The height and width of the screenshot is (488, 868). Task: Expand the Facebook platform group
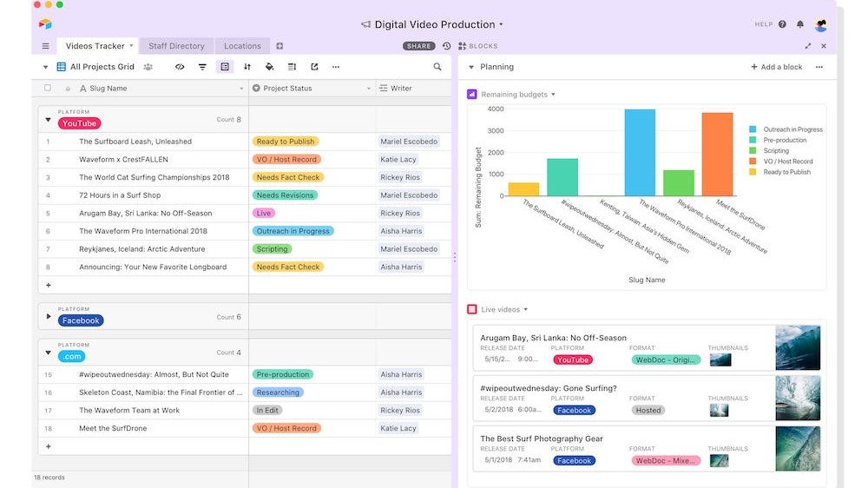click(49, 317)
